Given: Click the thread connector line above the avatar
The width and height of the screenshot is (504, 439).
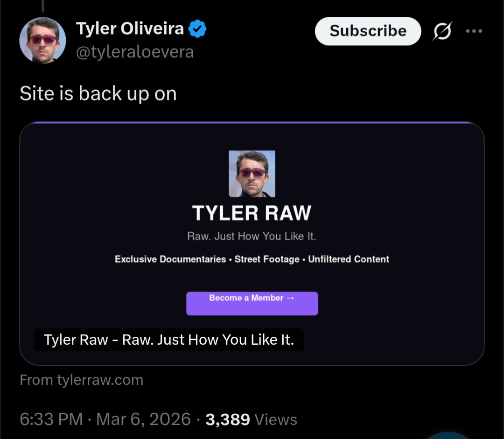Looking at the screenshot, I should pyautogui.click(x=42, y=6).
